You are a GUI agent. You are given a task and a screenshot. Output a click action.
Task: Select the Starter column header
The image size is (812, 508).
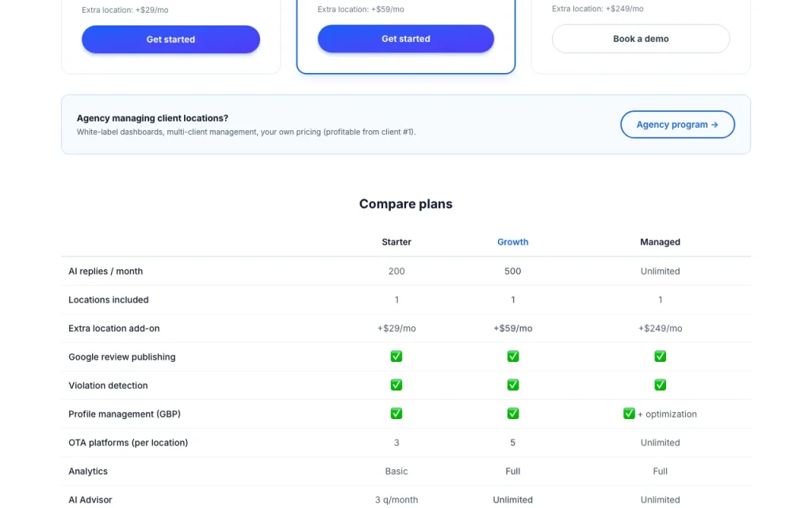pyautogui.click(x=396, y=242)
